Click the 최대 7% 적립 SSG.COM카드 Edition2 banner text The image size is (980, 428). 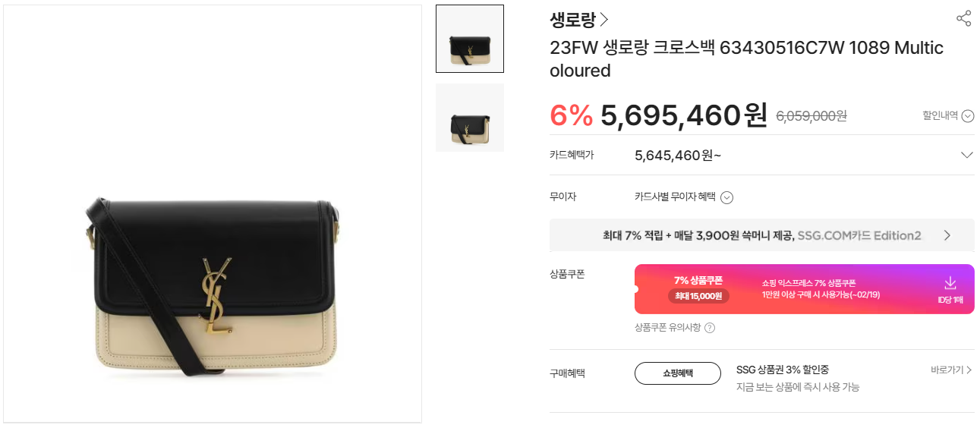(761, 235)
